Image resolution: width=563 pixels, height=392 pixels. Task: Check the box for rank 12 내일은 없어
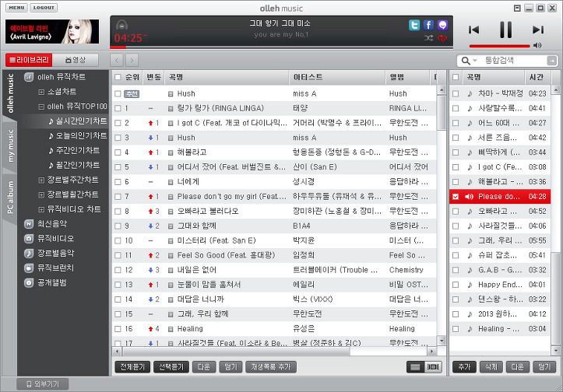click(x=118, y=270)
